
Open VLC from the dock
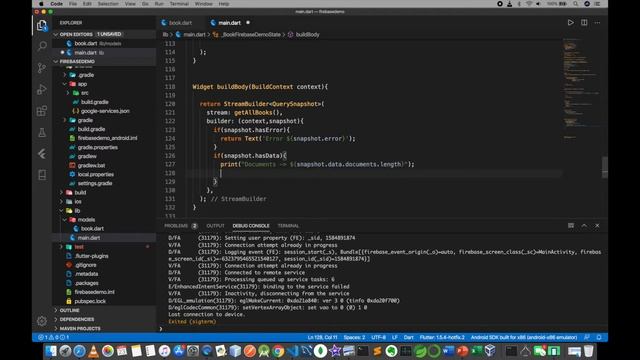(93, 351)
